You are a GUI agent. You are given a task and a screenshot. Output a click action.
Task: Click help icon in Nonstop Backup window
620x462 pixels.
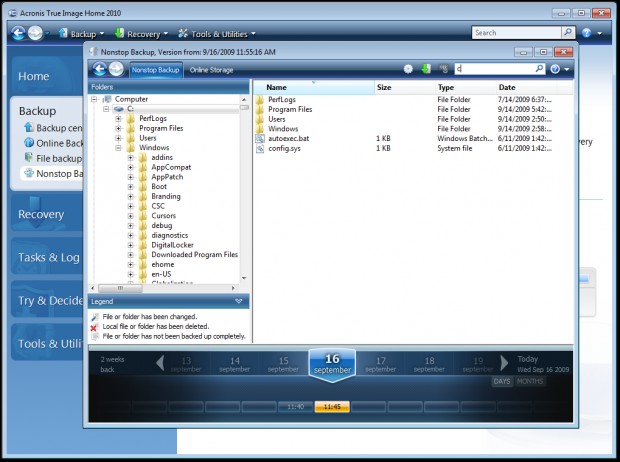tap(555, 69)
